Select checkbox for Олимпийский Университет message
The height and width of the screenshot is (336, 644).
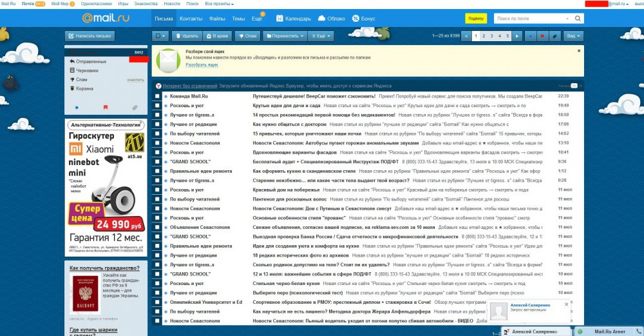click(157, 302)
